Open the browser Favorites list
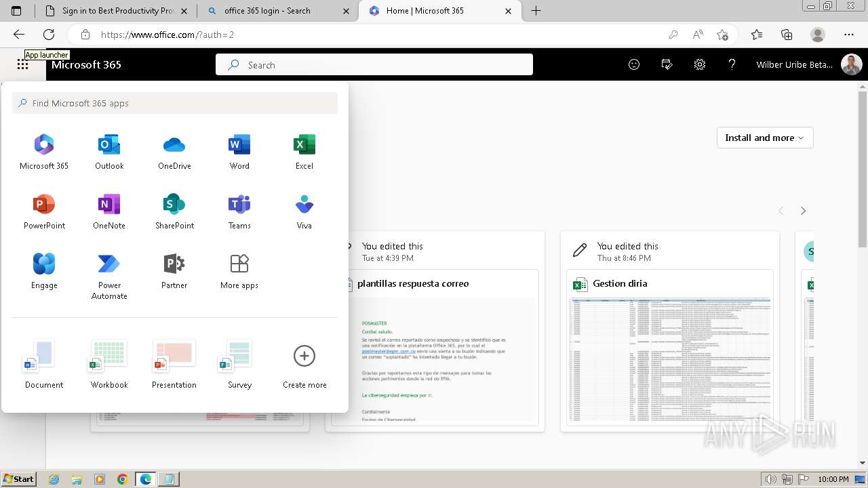The height and width of the screenshot is (488, 868). (x=757, y=35)
